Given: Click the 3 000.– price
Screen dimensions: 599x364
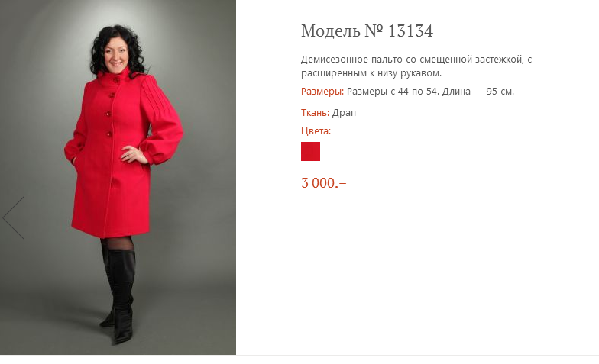Looking at the screenshot, I should click(x=324, y=183).
